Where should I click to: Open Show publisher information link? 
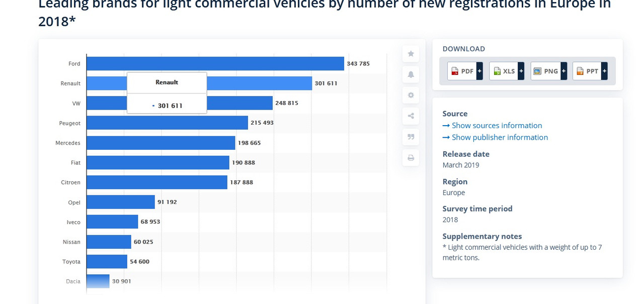(x=495, y=137)
